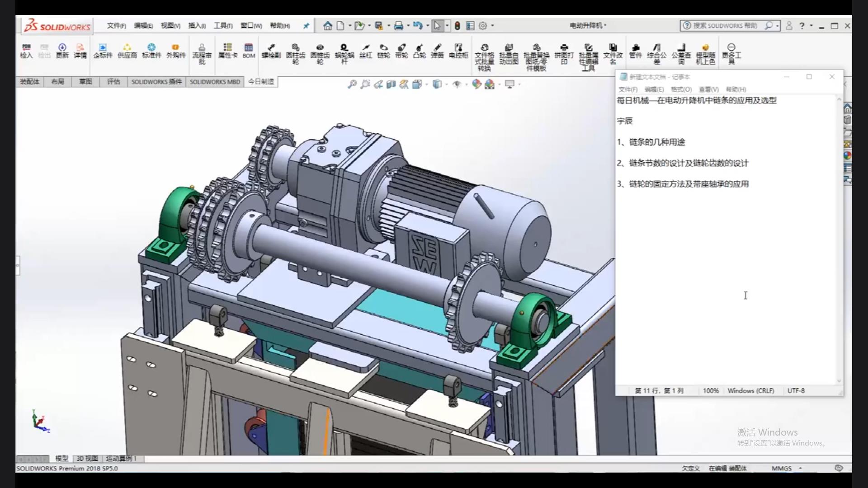Viewport: 868px width, 488px height.
Task: Click the 螺栓副 bolt set tool
Action: [271, 51]
